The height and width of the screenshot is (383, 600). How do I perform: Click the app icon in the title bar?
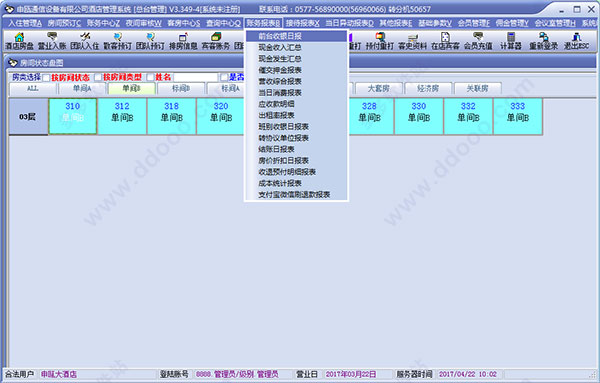[x=9, y=9]
